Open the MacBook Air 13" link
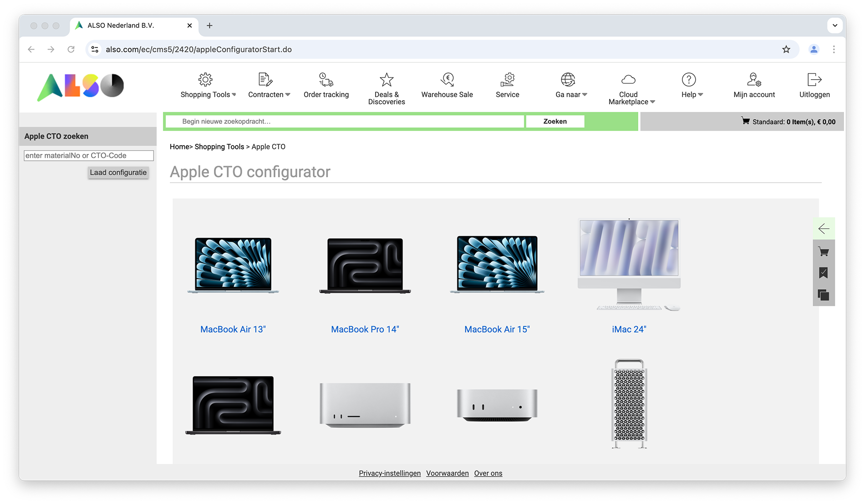865x504 pixels. pos(233,329)
